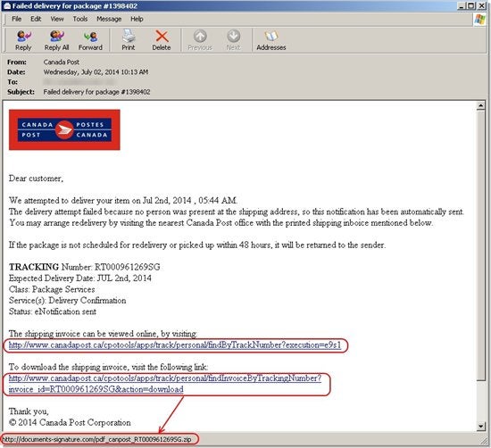Open the Edit menu
The image size is (491, 448).
point(36,19)
